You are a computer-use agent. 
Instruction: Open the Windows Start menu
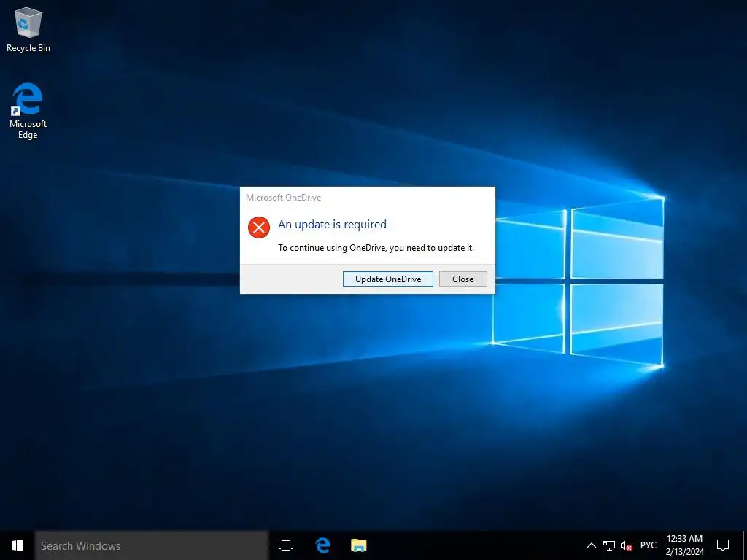point(18,545)
